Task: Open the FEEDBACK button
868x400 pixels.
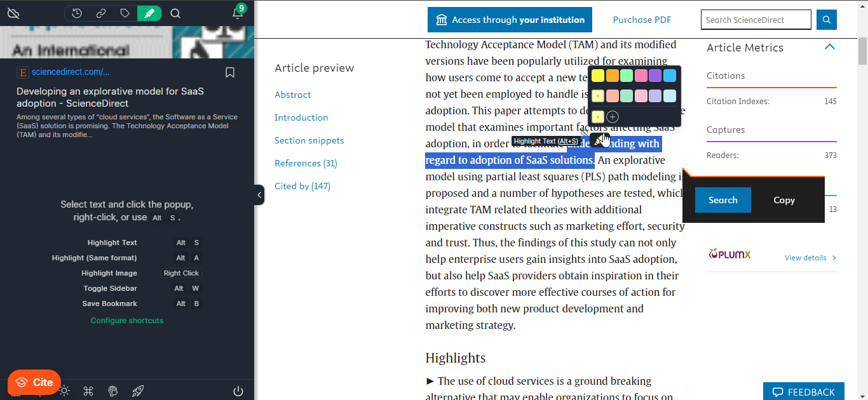Action: tap(804, 392)
